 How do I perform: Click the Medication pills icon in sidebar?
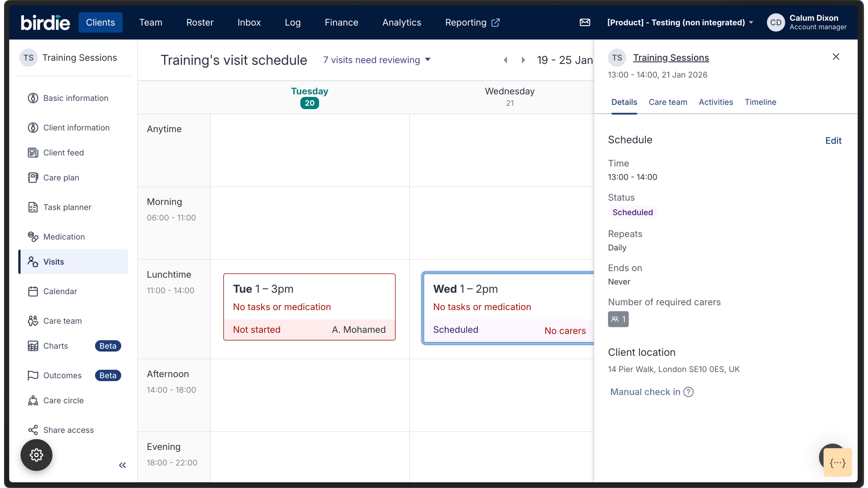click(x=33, y=237)
